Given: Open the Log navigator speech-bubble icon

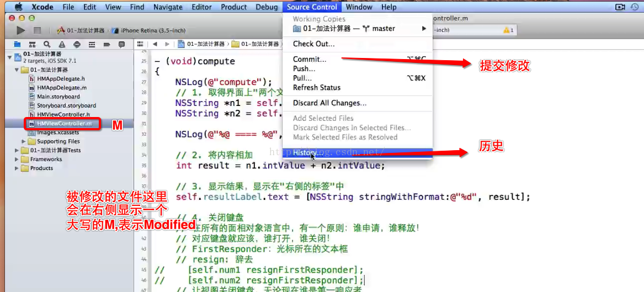Looking at the screenshot, I should [x=121, y=44].
